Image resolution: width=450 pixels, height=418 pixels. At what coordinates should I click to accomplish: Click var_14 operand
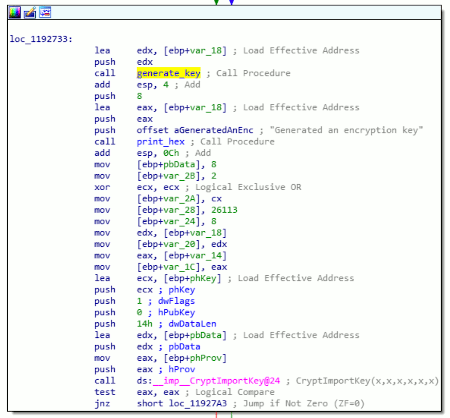(206, 256)
